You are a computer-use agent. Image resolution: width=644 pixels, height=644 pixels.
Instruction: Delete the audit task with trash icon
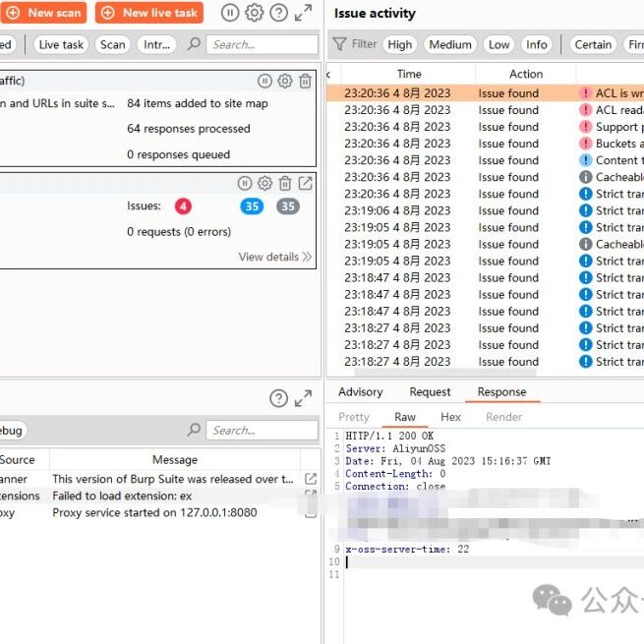click(x=285, y=183)
